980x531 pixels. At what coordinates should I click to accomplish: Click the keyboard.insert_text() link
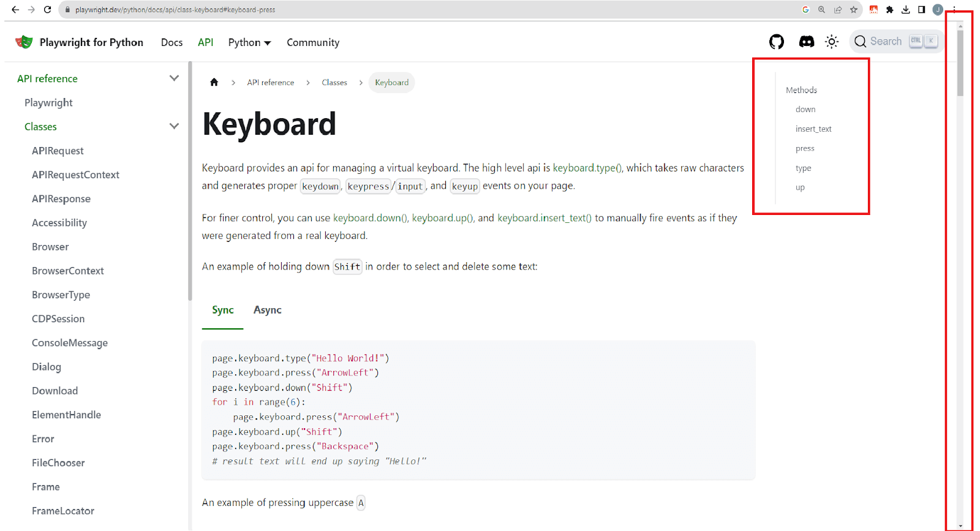pyautogui.click(x=545, y=218)
